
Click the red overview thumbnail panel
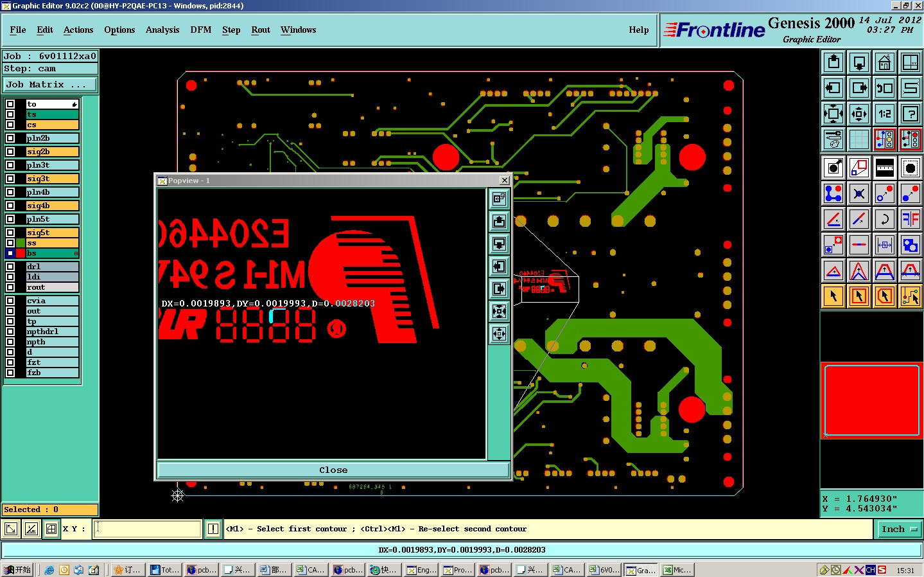[872, 401]
